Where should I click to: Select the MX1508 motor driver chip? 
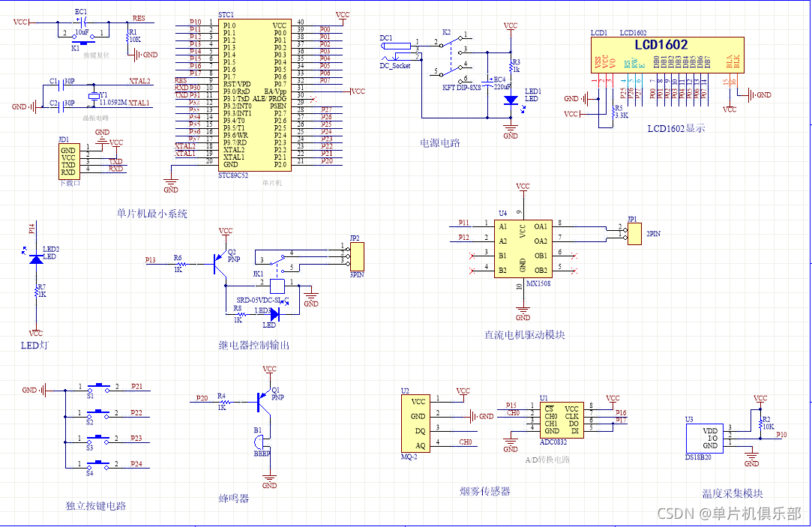tap(523, 248)
